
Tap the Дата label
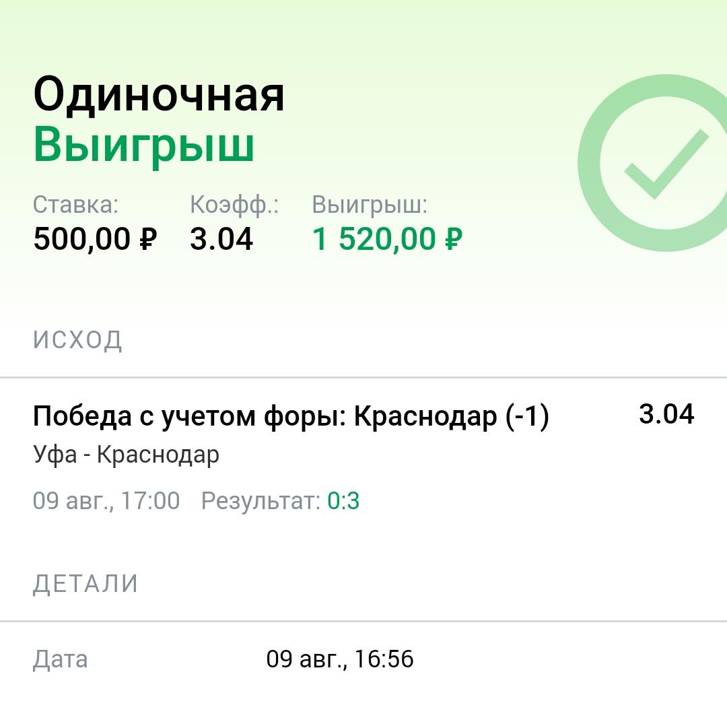[x=61, y=660]
